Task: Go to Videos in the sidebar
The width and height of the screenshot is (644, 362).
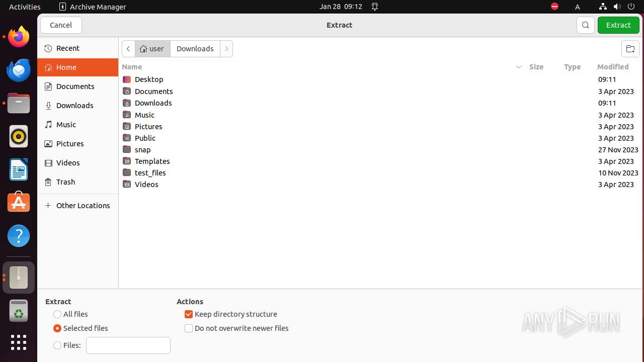Action: pos(77,163)
